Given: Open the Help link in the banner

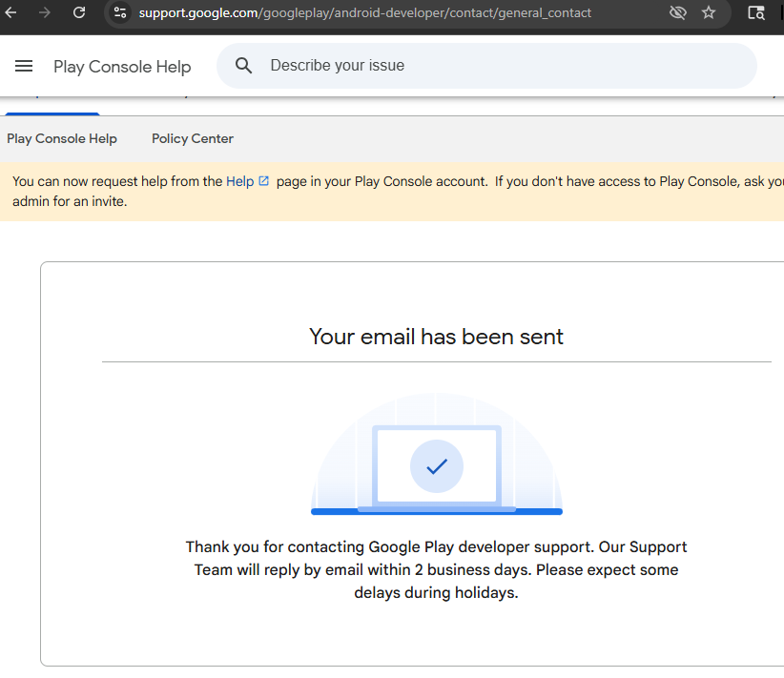Looking at the screenshot, I should click(x=239, y=181).
